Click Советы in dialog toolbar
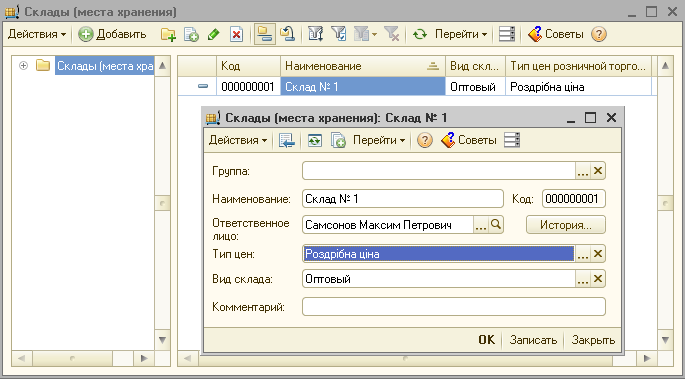The width and height of the screenshot is (685, 379). 469,140
